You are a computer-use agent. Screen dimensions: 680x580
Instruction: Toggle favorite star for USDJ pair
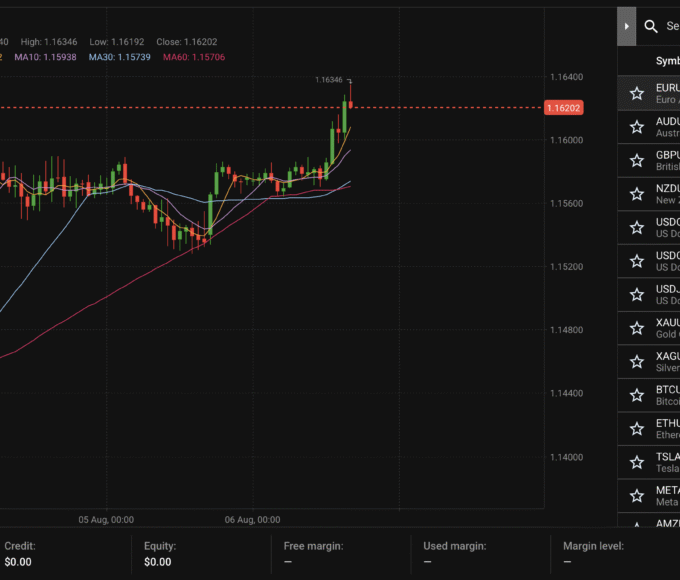pos(637,294)
